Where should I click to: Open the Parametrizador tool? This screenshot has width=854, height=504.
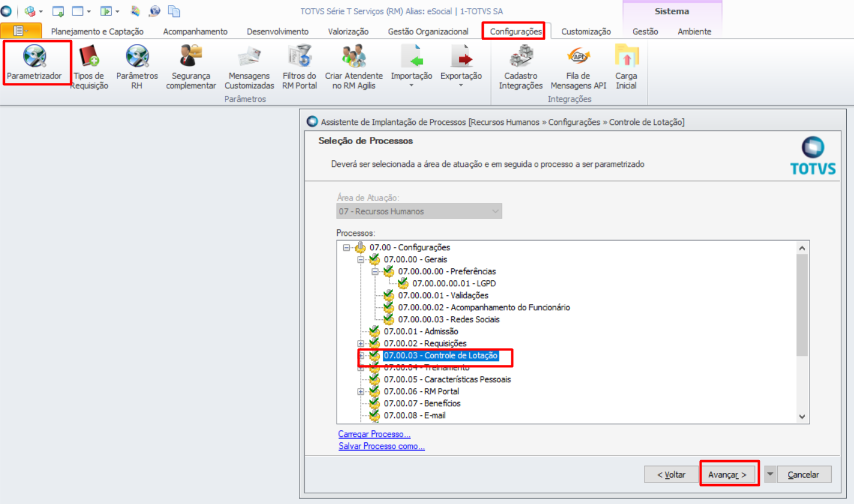[34, 62]
